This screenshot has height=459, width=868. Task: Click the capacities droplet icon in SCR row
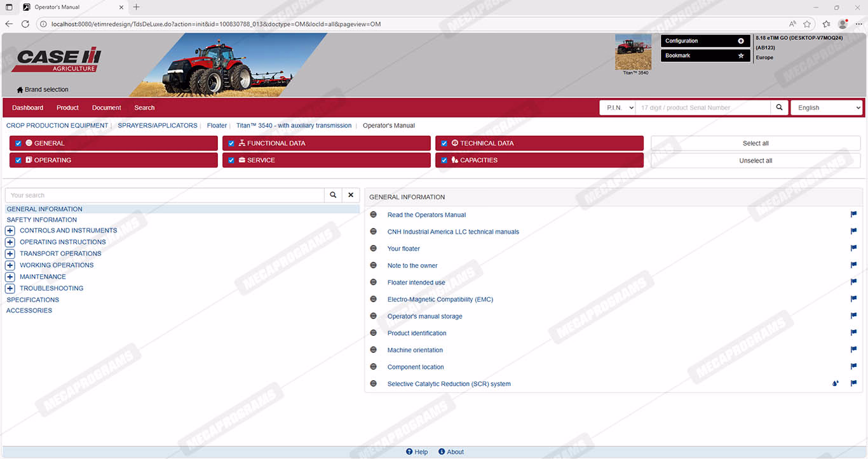tap(836, 383)
